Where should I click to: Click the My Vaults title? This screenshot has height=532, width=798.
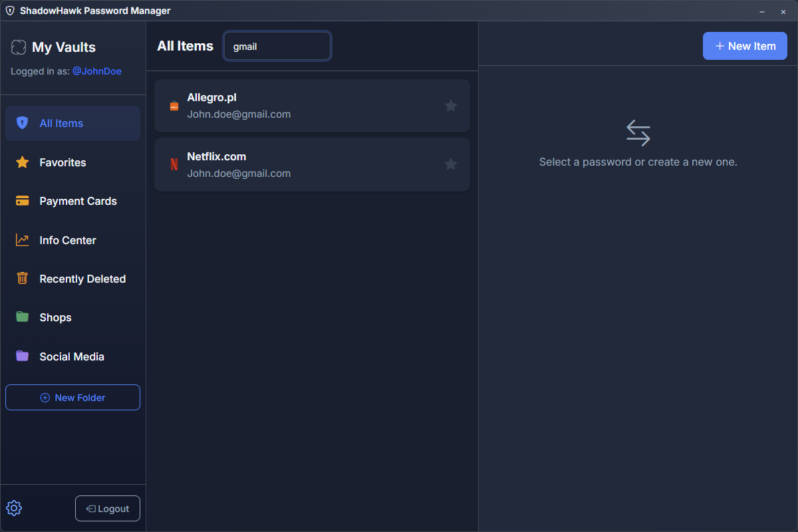coord(64,47)
